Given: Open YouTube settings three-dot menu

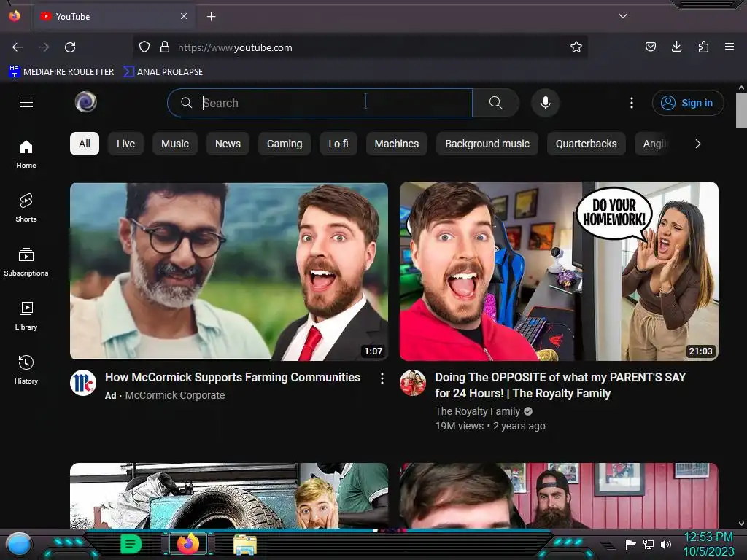Looking at the screenshot, I should pyautogui.click(x=632, y=103).
